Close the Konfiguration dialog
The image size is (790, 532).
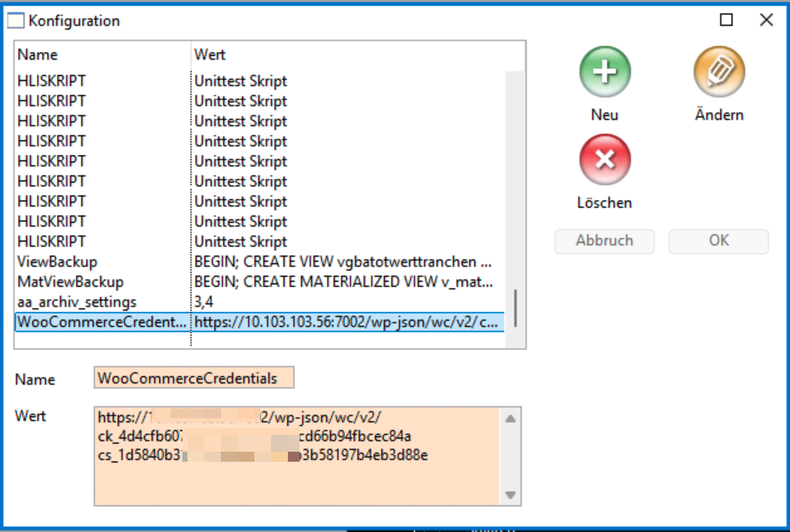(x=766, y=21)
